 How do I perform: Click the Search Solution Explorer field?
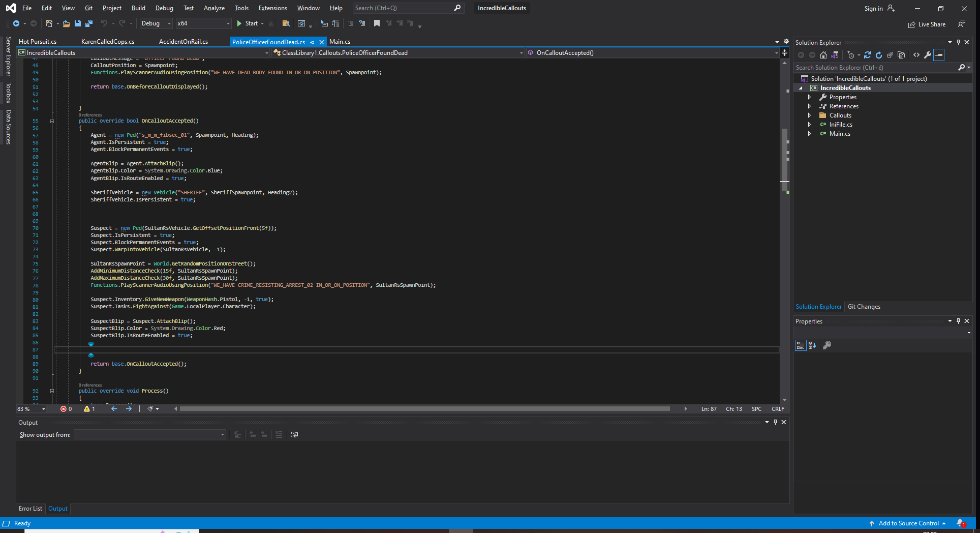click(x=874, y=68)
